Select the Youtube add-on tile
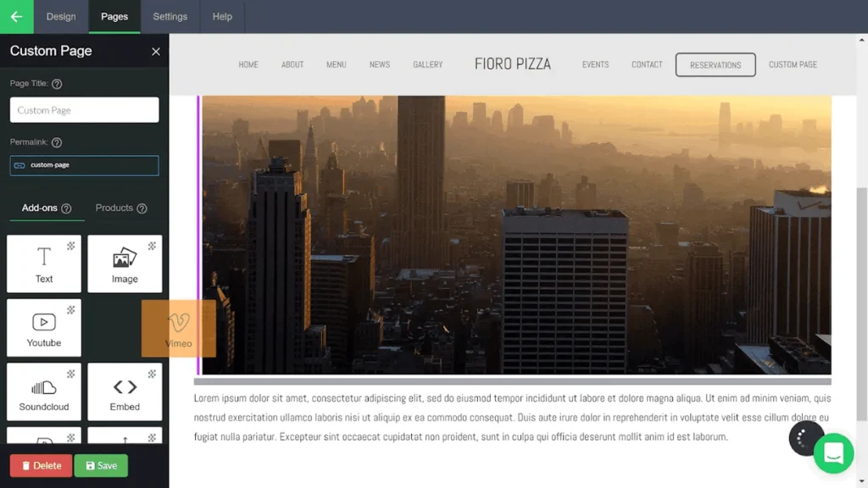The image size is (868, 488). coord(44,328)
